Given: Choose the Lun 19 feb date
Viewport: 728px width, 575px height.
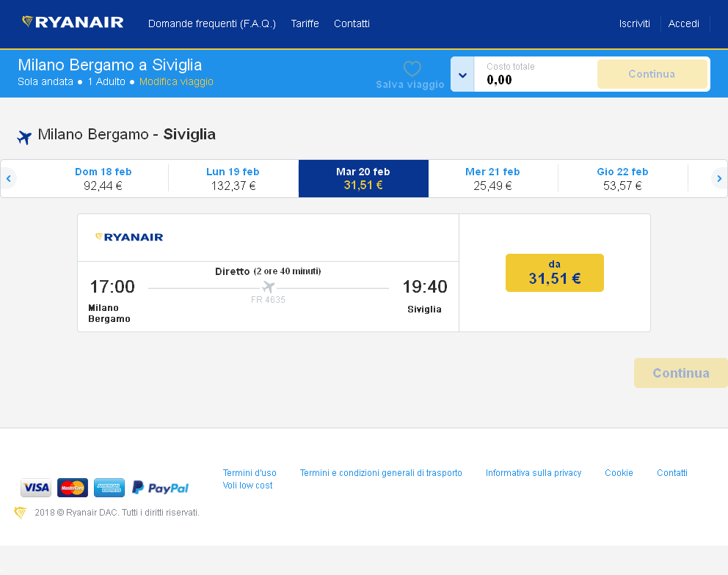Looking at the screenshot, I should point(233,178).
